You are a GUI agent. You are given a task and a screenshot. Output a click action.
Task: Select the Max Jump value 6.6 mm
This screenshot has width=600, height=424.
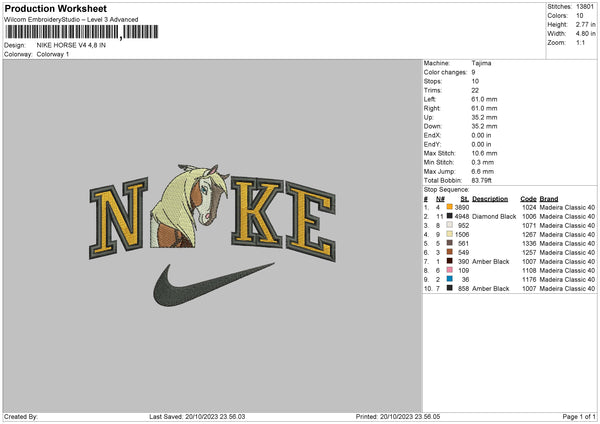(483, 171)
